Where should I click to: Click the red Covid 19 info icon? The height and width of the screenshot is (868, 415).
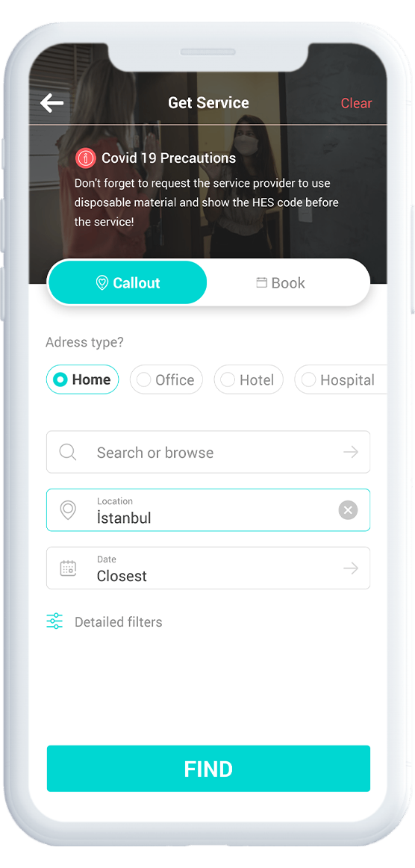(85, 158)
